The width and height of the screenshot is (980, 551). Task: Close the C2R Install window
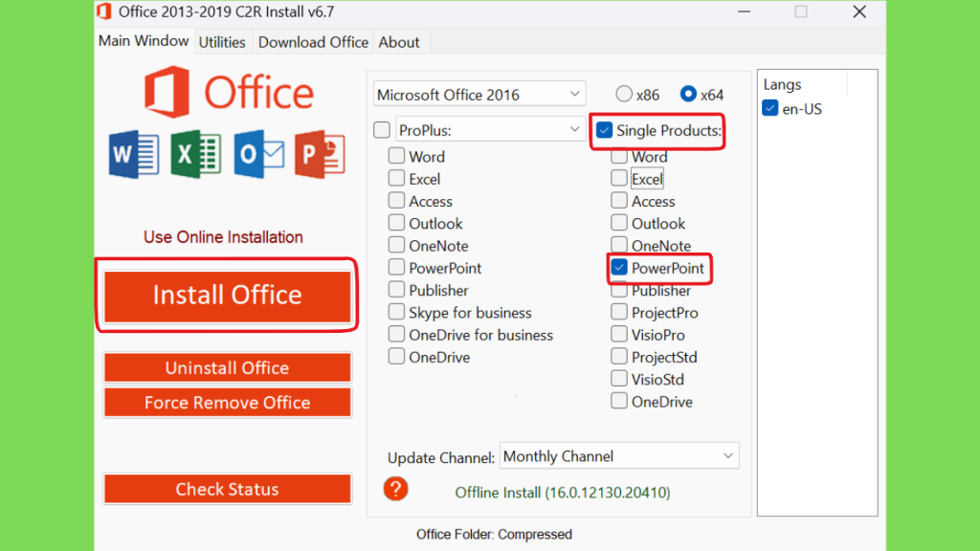[x=859, y=11]
